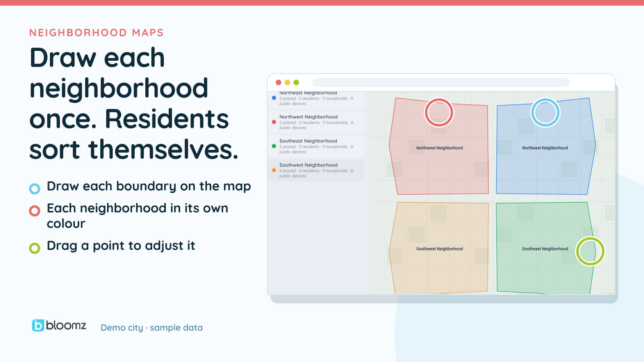Click 'Drag a point to adjust it' text

[x=121, y=246]
